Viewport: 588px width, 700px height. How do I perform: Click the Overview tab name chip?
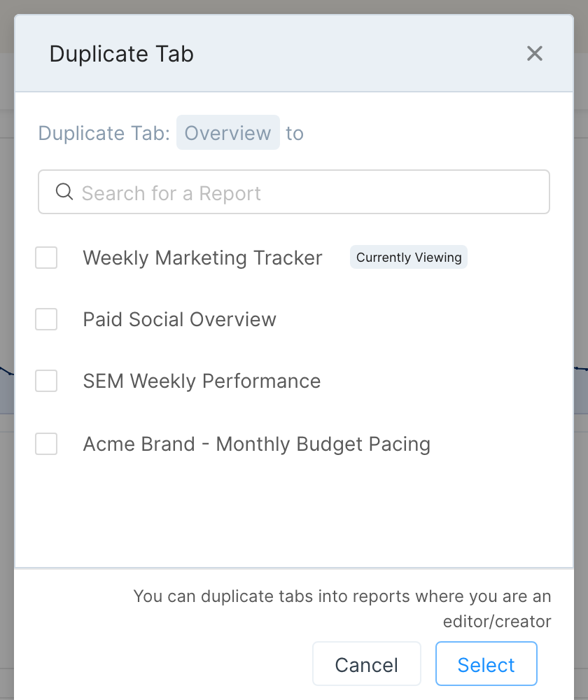click(227, 132)
